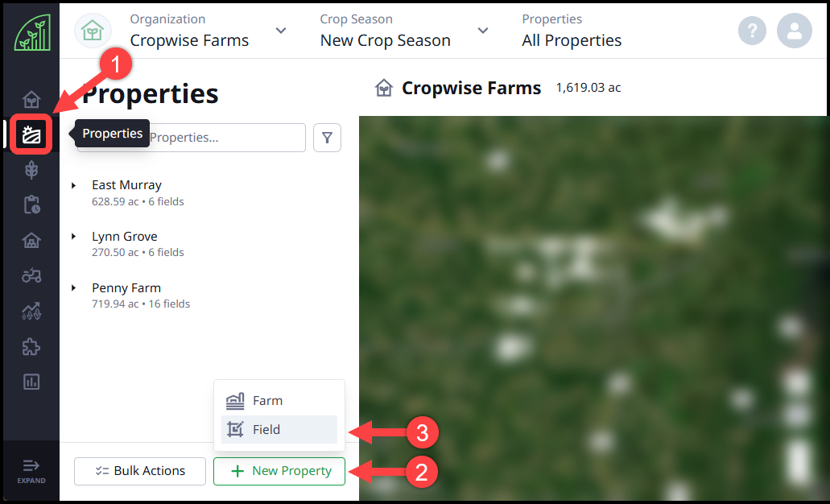This screenshot has height=504, width=830.
Task: Open the crops wheat icon in sidebar
Action: click(31, 170)
